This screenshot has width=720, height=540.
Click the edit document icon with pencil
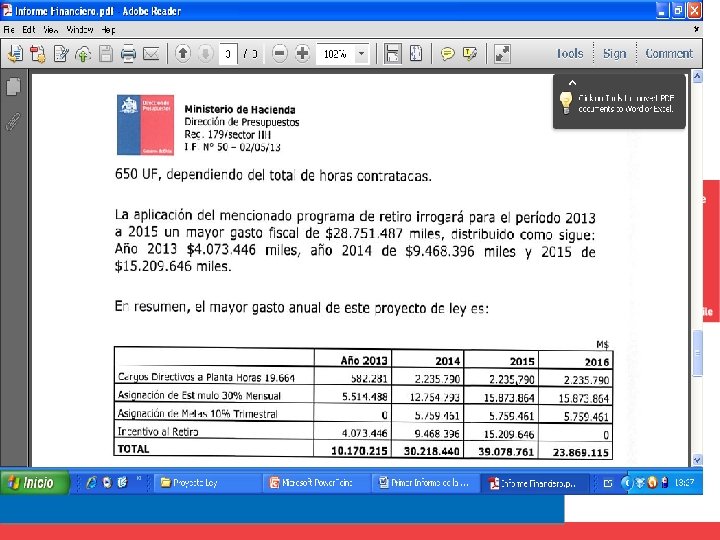(61, 54)
